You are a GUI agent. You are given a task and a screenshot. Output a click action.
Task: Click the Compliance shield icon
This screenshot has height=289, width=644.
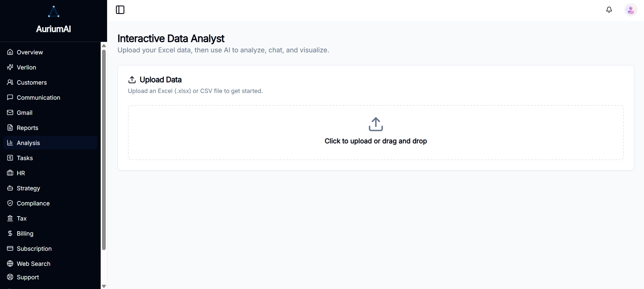point(10,203)
